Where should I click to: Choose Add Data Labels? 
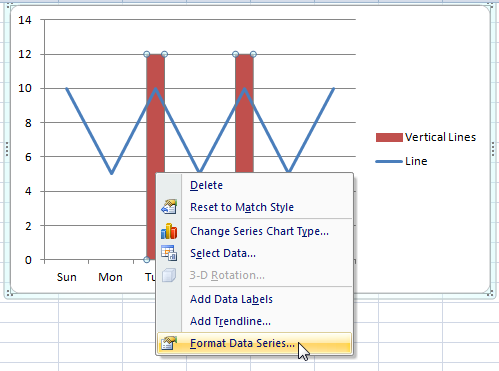coord(231,299)
